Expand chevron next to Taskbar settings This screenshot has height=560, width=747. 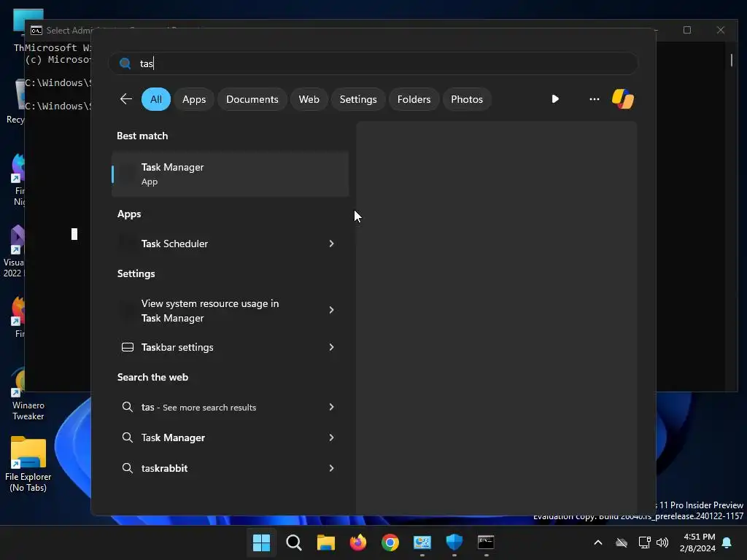tap(332, 347)
